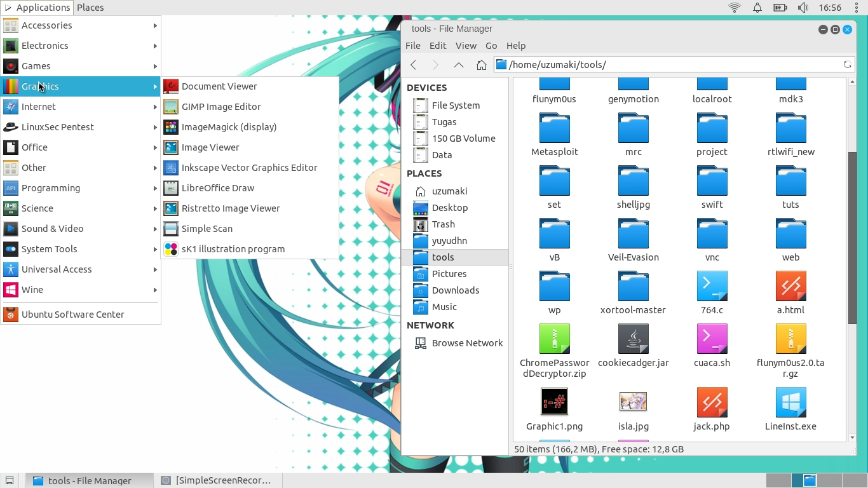The height and width of the screenshot is (488, 868).
Task: Expand the Wine submenu
Action: (81, 290)
